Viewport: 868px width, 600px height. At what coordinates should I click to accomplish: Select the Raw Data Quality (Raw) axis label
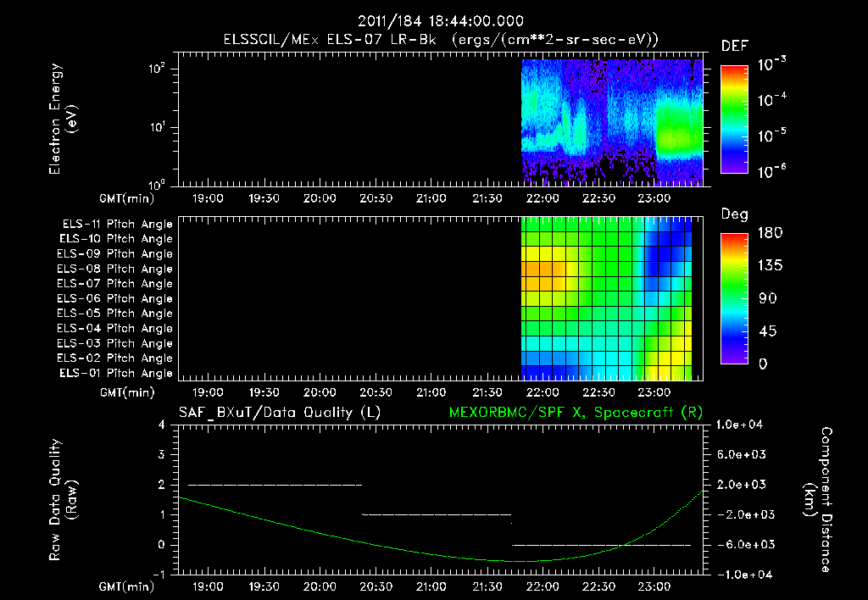click(x=63, y=500)
